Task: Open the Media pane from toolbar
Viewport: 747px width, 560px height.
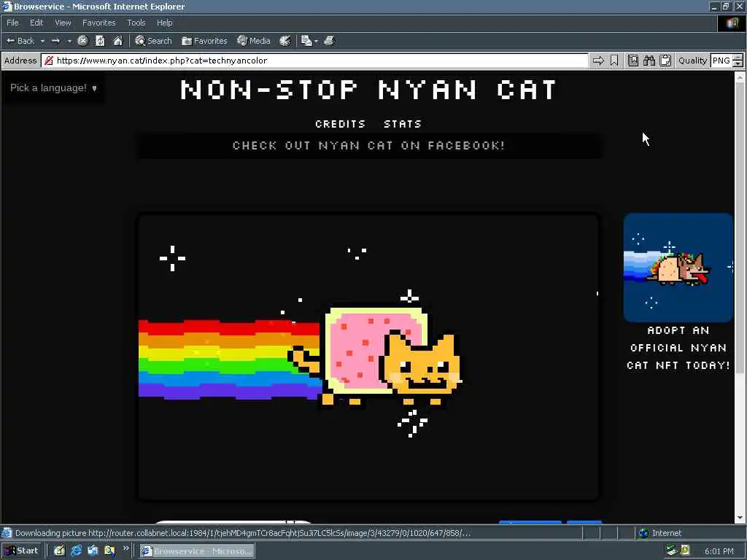Action: pyautogui.click(x=254, y=41)
